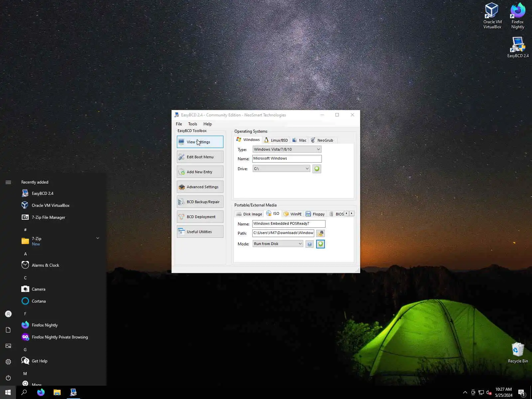Open Documents from the Start menu rail
Screen dimensions: 532x399
coord(8,330)
